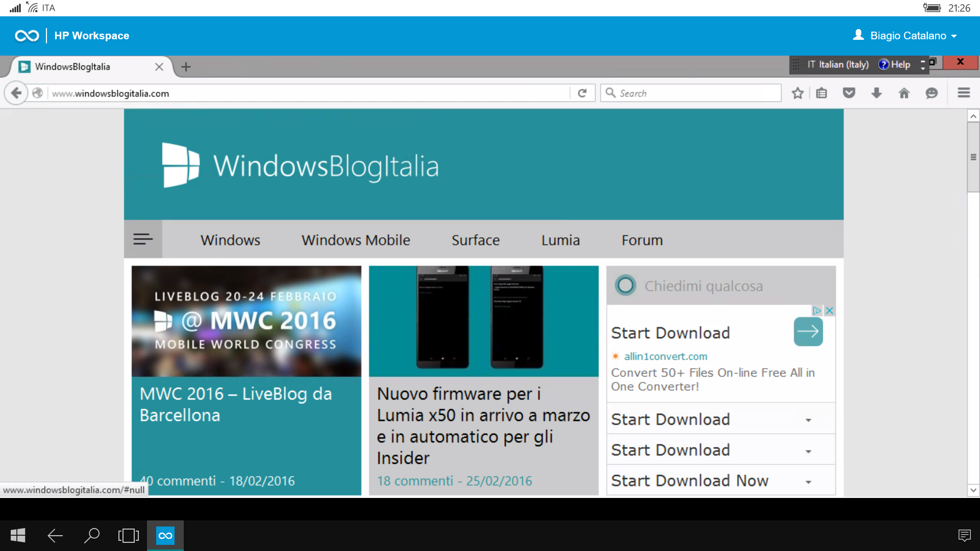Open the Windows menu section
The height and width of the screenshot is (551, 980).
(x=230, y=240)
